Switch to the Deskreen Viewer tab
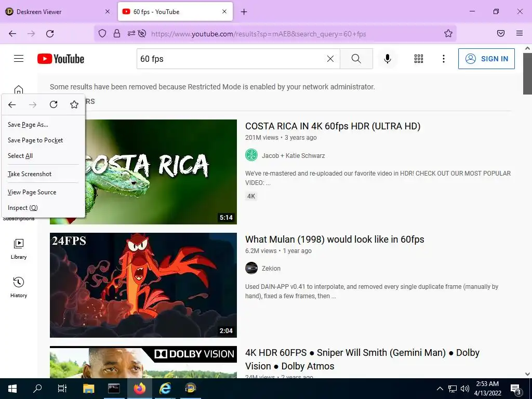The height and width of the screenshot is (399, 532). (58, 11)
